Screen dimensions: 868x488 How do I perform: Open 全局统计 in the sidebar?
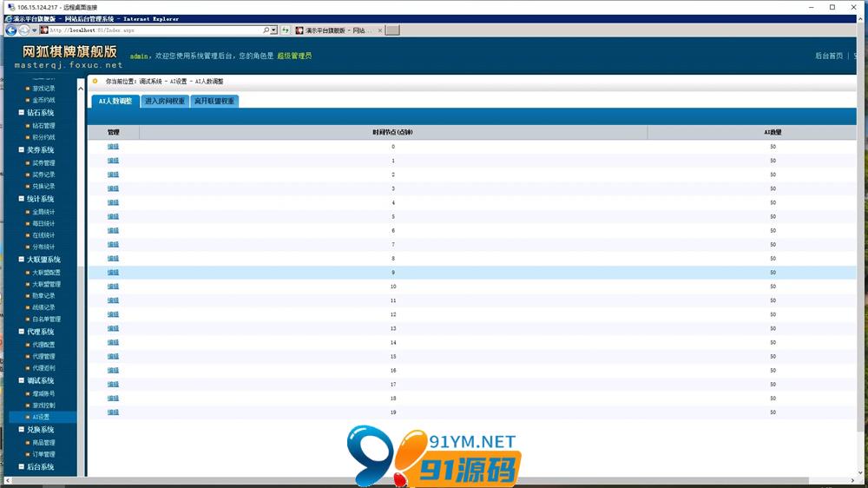43,212
